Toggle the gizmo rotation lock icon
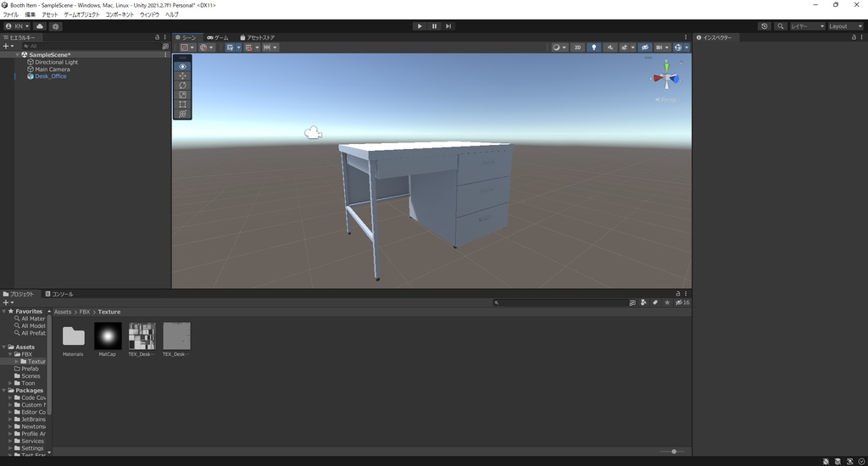The width and height of the screenshot is (868, 466). click(682, 63)
